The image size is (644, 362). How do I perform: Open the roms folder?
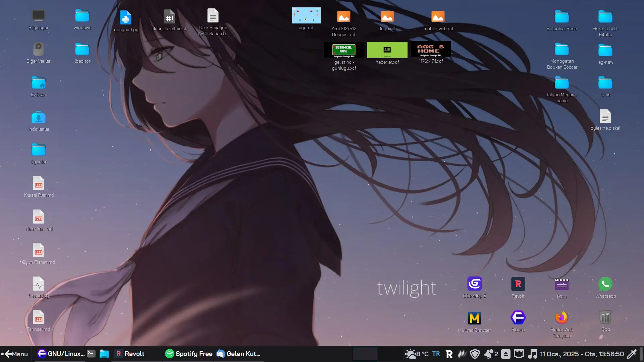click(x=605, y=86)
